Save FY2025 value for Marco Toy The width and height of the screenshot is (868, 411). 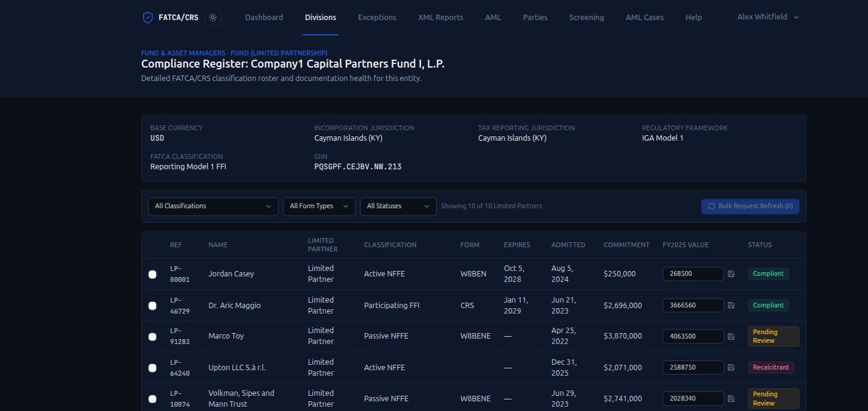pyautogui.click(x=731, y=336)
